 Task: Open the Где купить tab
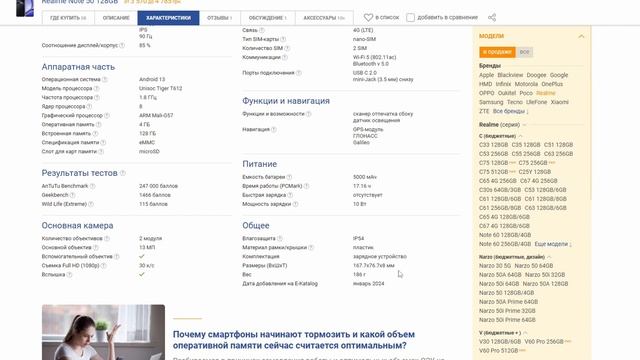[x=68, y=18]
